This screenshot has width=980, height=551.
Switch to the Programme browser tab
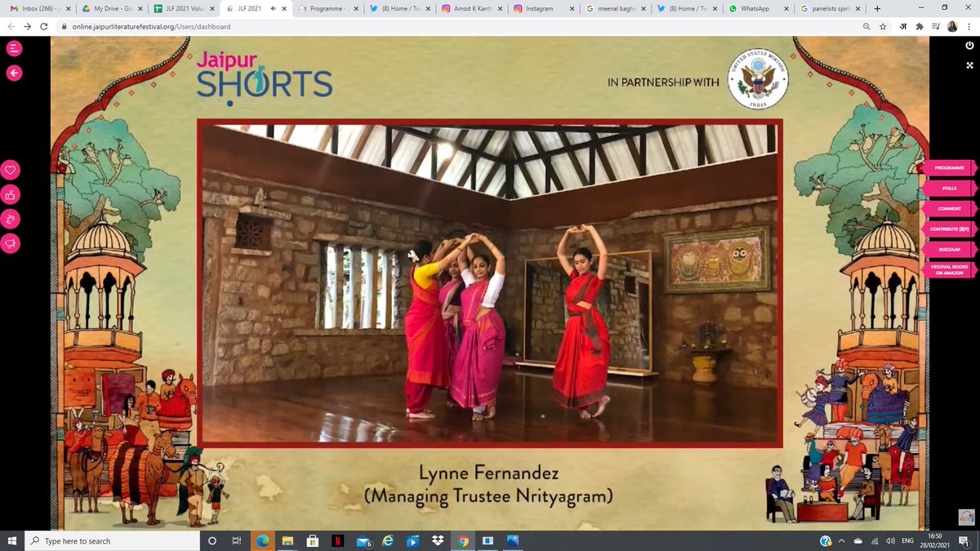click(327, 8)
